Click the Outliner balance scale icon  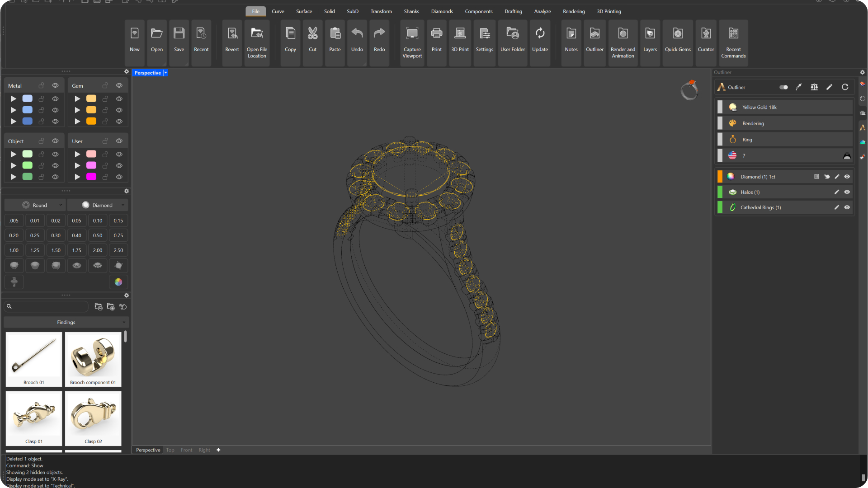pyautogui.click(x=814, y=87)
